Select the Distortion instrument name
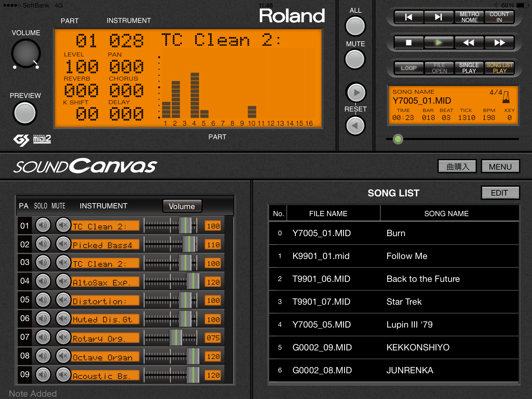This screenshot has width=532, height=399. [105, 301]
